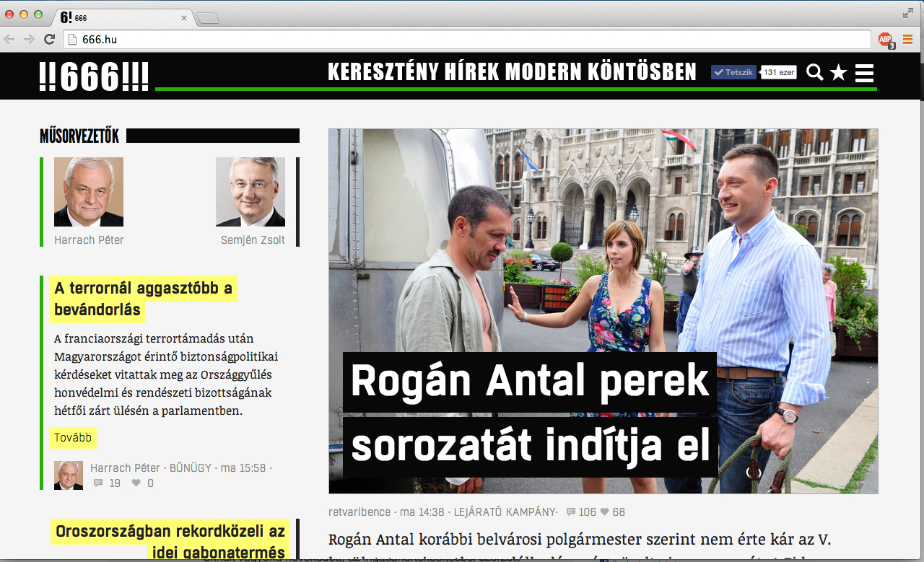The image size is (924, 562).
Task: Click the browser back navigation arrow
Action: (9, 40)
